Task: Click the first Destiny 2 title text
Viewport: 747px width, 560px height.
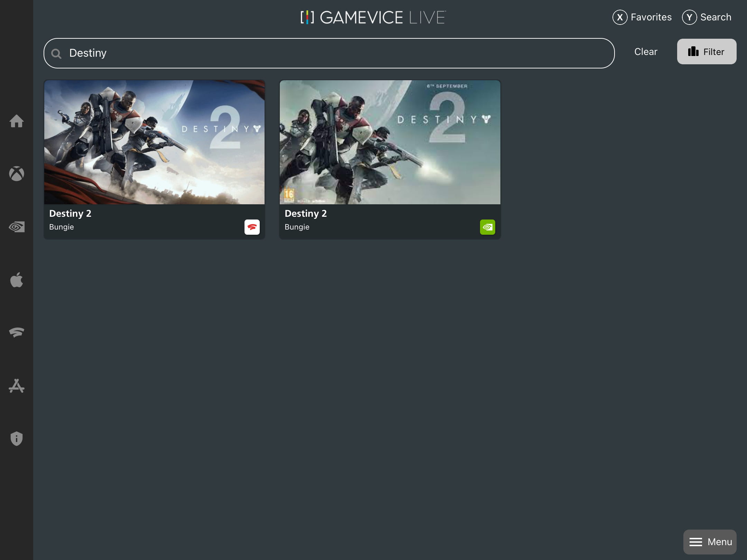Action: (70, 213)
